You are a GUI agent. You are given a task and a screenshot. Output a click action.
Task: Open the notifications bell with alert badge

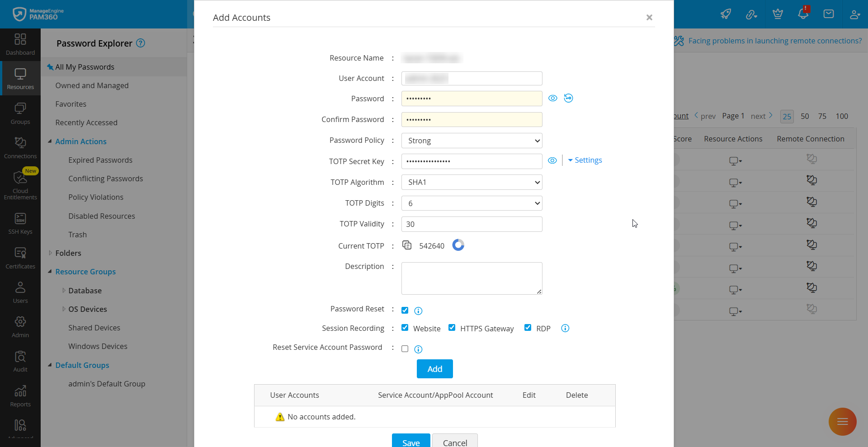[x=803, y=14]
